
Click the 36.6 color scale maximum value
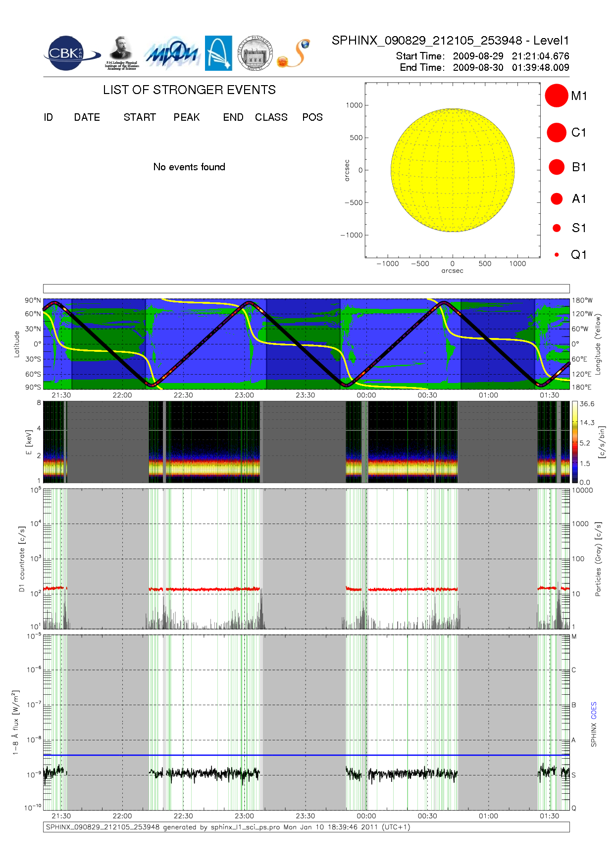(587, 404)
